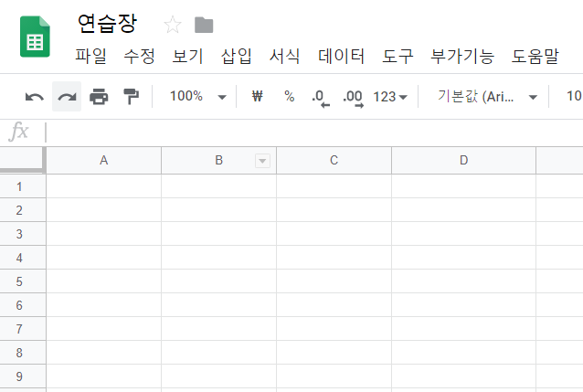Increase decimal places (.00 button)

[353, 98]
